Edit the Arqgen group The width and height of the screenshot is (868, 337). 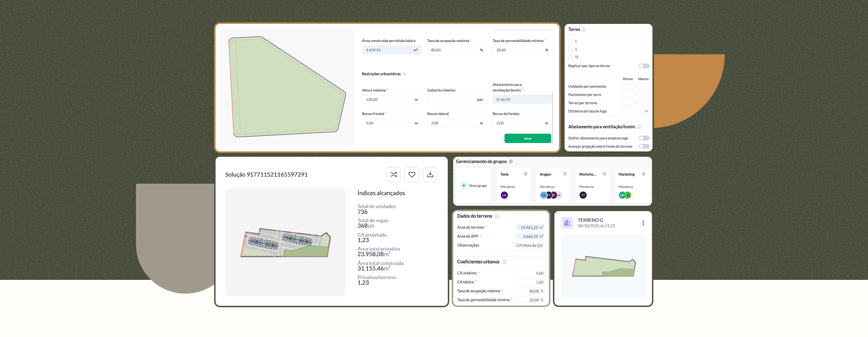coord(565,174)
